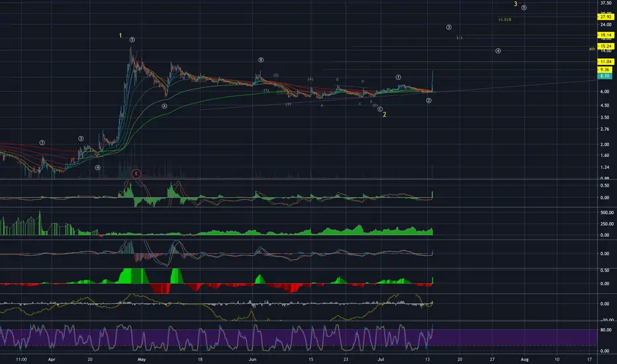Click circled 5 beside yellow wave 3
The image size is (617, 364).
[524, 7]
